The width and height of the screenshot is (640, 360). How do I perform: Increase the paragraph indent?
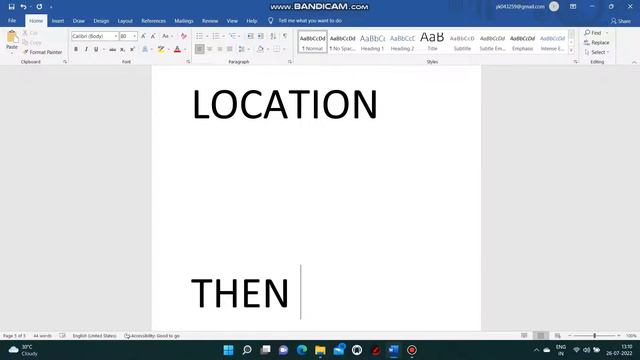(261, 36)
